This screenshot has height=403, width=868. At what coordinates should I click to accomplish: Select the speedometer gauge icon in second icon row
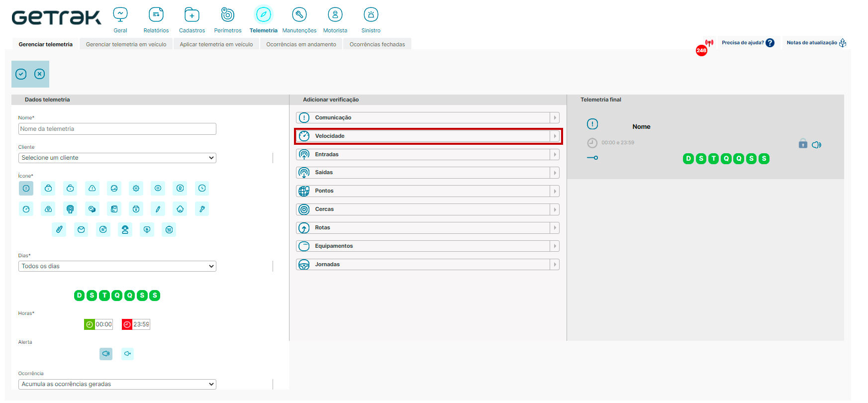[x=26, y=209]
